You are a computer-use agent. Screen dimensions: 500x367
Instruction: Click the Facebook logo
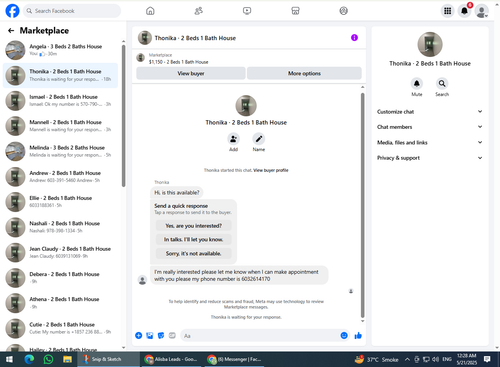point(12,11)
